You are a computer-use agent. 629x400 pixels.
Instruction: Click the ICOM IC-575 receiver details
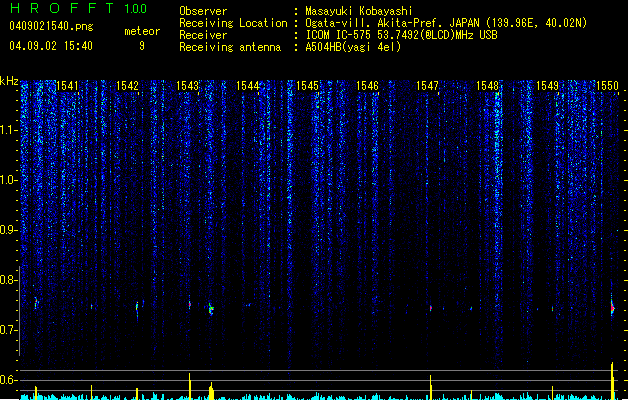click(x=401, y=35)
